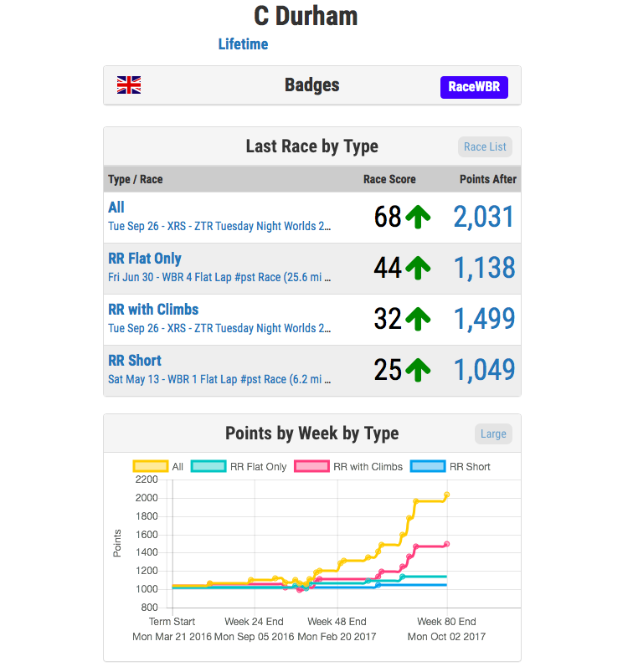Click green arrow in RR with Climbs row
The height and width of the screenshot is (672, 633).
(x=418, y=320)
